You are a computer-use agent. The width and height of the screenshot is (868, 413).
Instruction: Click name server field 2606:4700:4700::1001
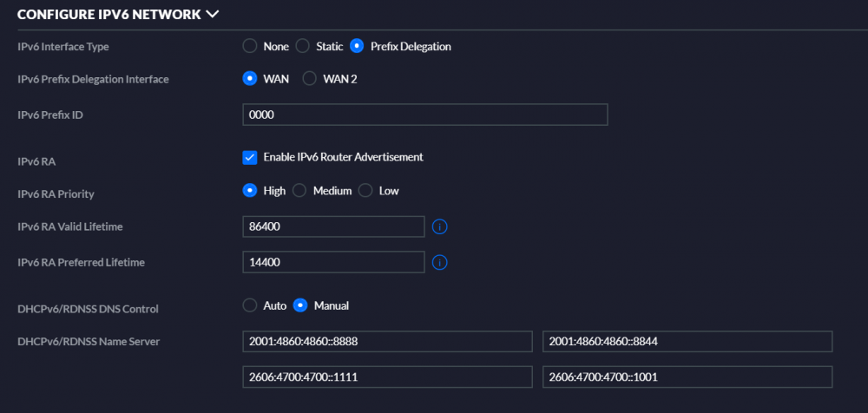coord(687,377)
